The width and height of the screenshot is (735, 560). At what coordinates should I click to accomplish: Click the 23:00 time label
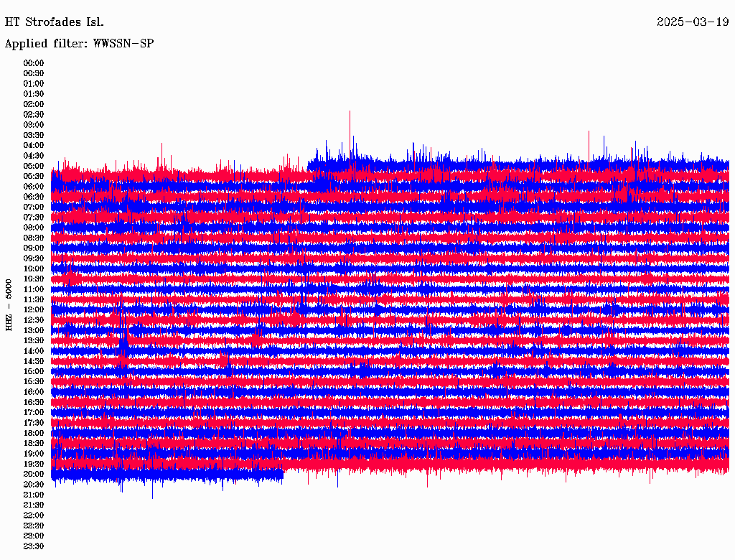click(x=34, y=536)
